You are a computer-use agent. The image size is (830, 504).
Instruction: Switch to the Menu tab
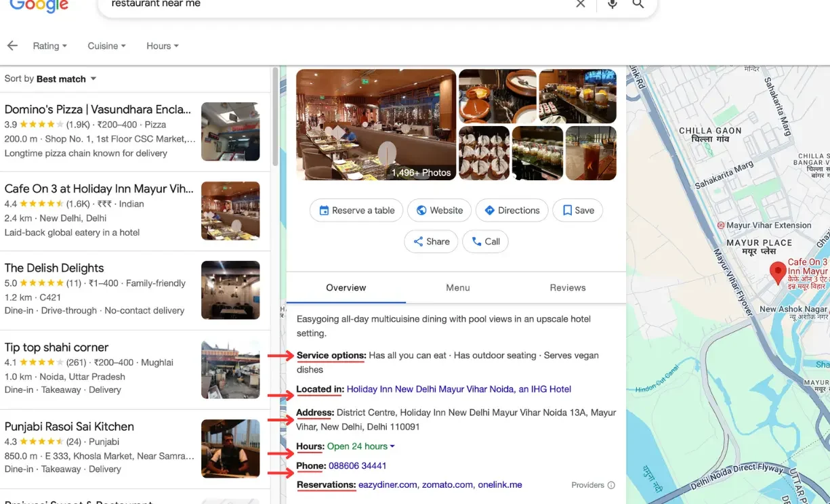pos(457,288)
